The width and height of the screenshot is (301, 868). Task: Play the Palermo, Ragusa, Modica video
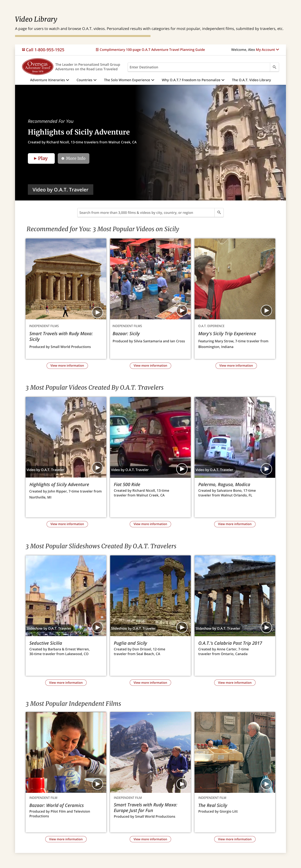pyautogui.click(x=266, y=469)
